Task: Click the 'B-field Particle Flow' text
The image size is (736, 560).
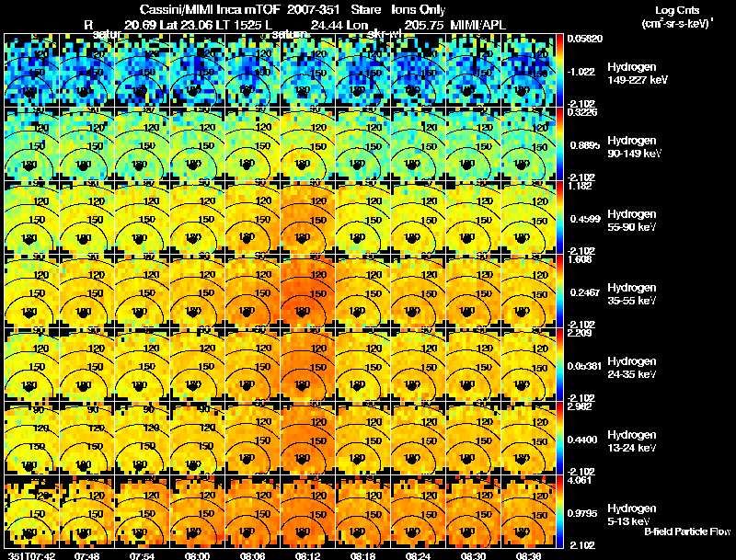Action: [687, 531]
